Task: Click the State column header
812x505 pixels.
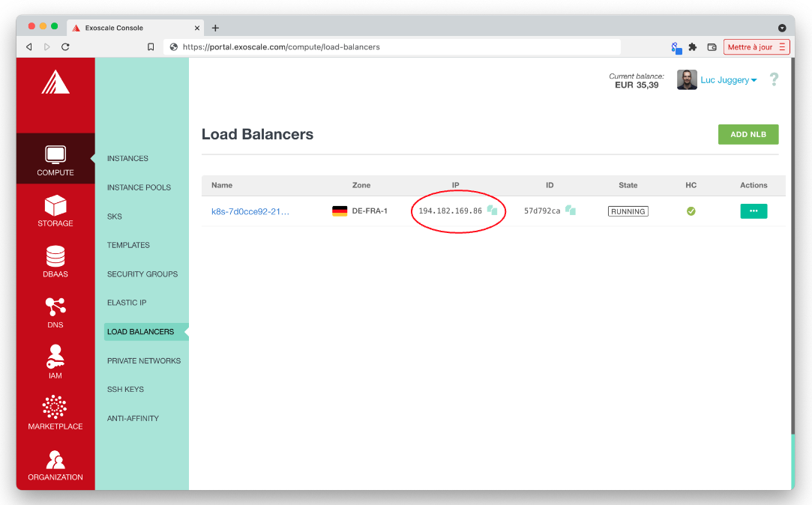Action: click(628, 185)
